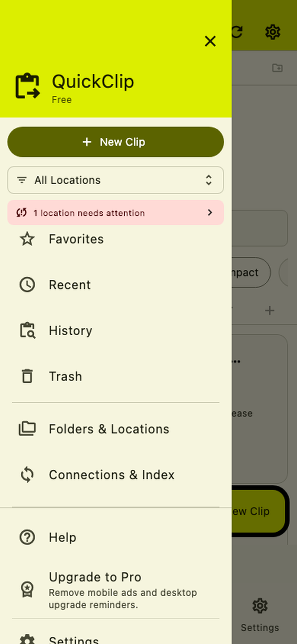Open Favorites menu item
Screen dimensions: 297x644
[x=116, y=239]
